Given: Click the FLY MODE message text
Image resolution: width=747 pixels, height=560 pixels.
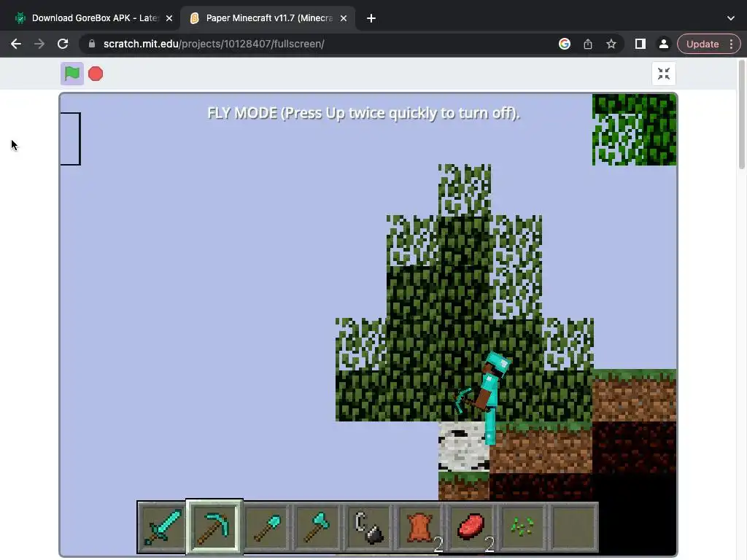Looking at the screenshot, I should 363,113.
